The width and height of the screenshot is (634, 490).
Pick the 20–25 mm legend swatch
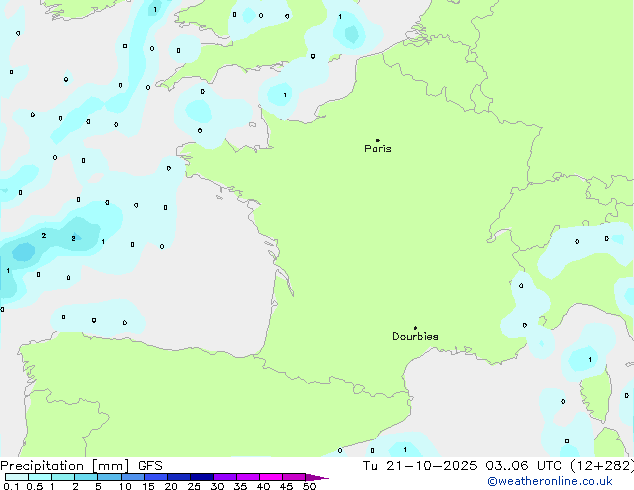tap(179, 477)
